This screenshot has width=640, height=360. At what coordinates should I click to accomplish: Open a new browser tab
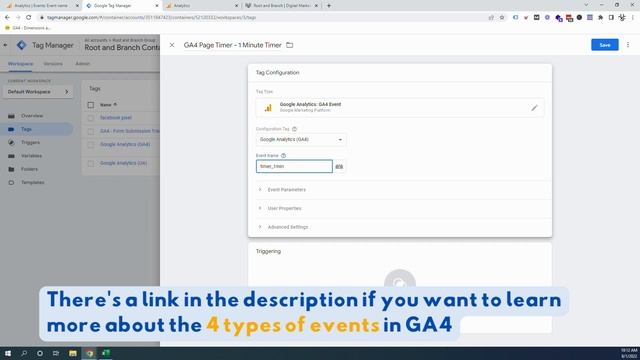point(329,6)
